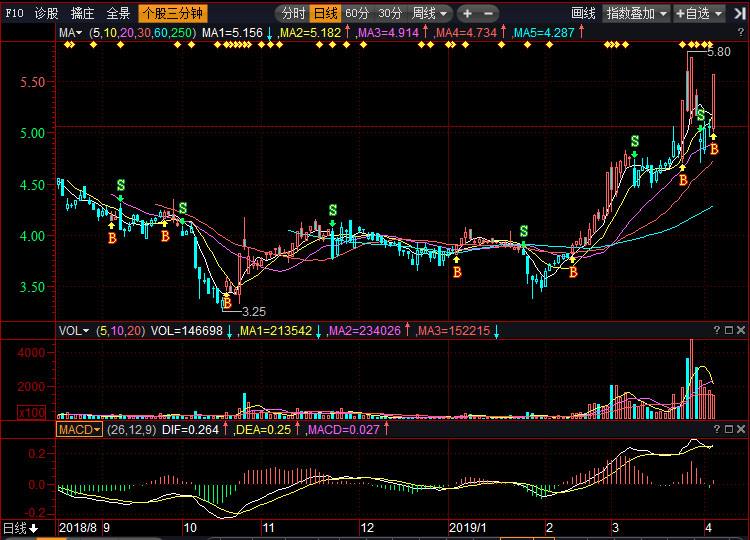Click the 2019/1 date axis label
Screen dimensions: 750x540
pyautogui.click(x=467, y=528)
